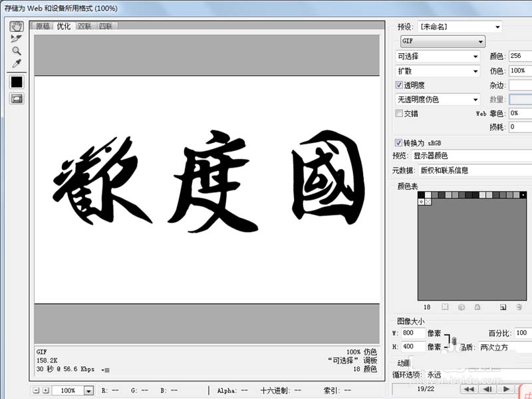Open the 预设 [未命名] dropdown
The height and width of the screenshot is (399, 532).
point(460,27)
